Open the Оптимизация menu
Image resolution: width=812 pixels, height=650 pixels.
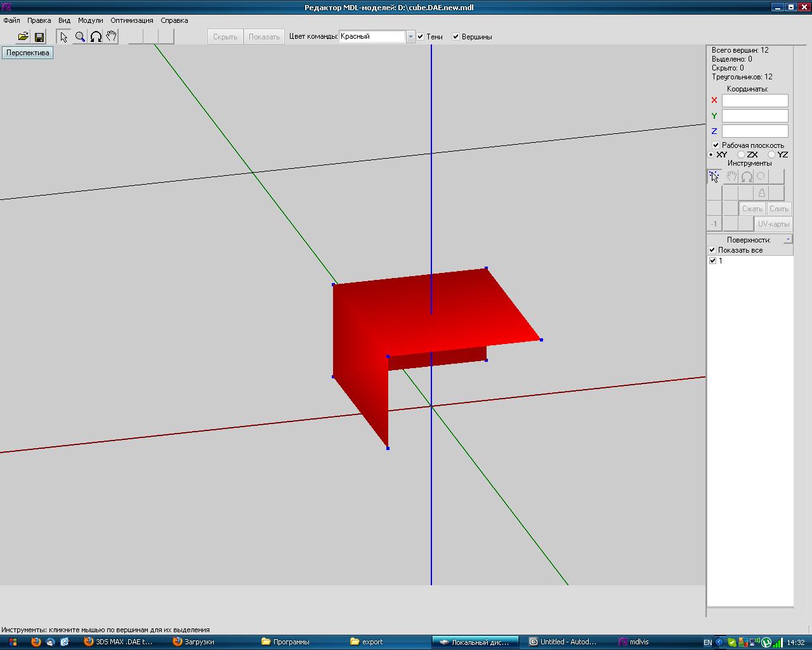click(131, 20)
